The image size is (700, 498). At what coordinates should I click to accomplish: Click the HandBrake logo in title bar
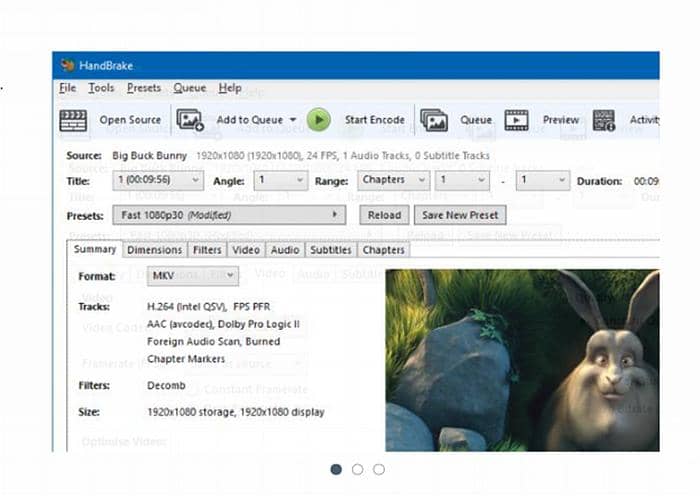[x=68, y=66]
